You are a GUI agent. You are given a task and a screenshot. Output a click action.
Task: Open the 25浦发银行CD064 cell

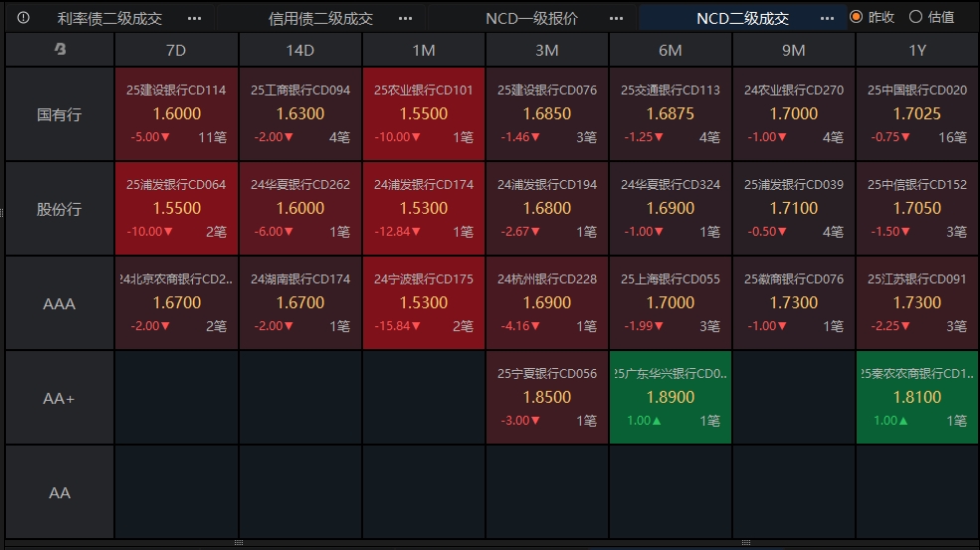[176, 209]
